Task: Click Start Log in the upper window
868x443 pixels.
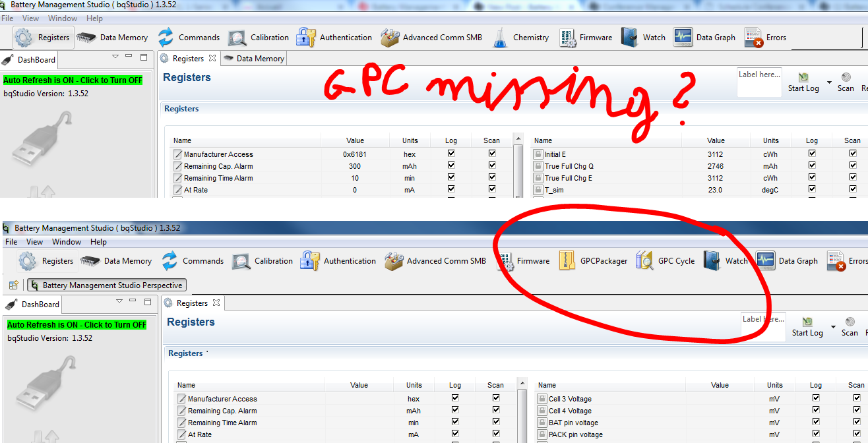Action: tap(803, 82)
